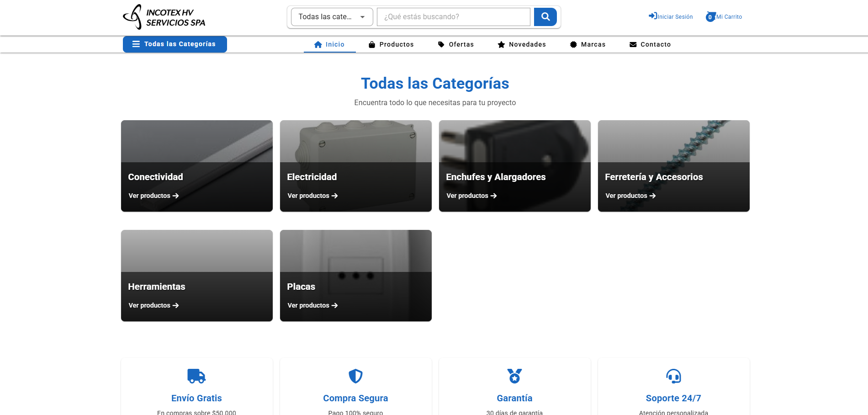Image resolution: width=868 pixels, height=415 pixels.
Task: Click the shipping truck icon above Envío Gratis
Action: click(x=196, y=377)
